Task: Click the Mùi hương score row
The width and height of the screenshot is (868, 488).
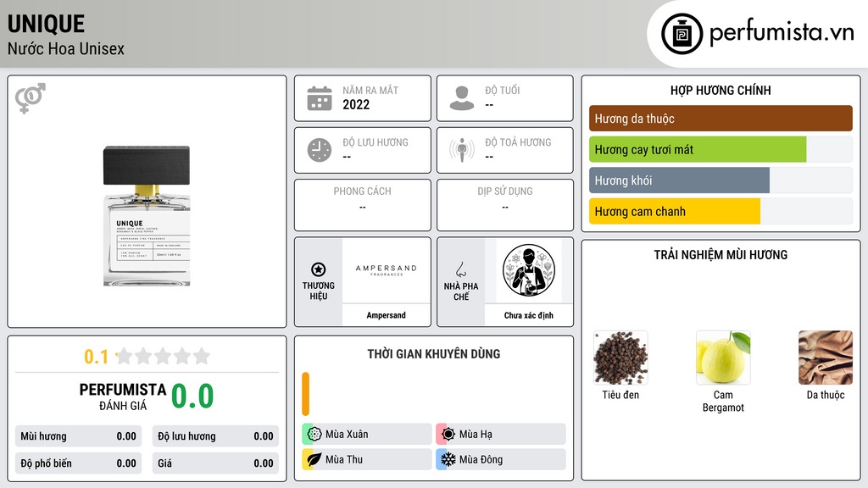Action: pyautogui.click(x=78, y=436)
